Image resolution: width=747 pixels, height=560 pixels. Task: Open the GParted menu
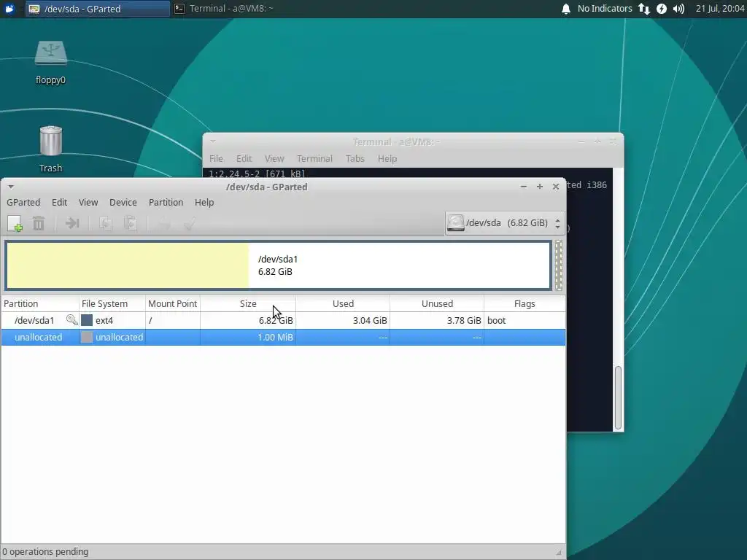click(x=23, y=203)
